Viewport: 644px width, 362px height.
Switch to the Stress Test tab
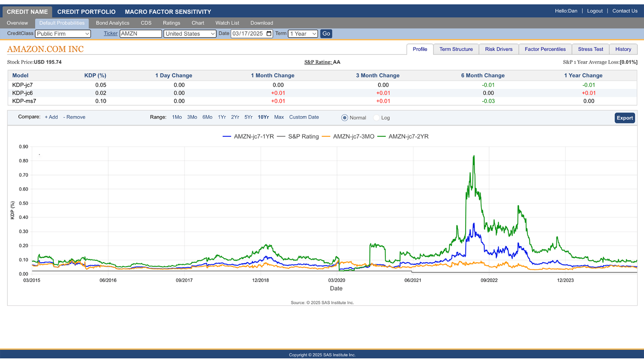pyautogui.click(x=590, y=49)
